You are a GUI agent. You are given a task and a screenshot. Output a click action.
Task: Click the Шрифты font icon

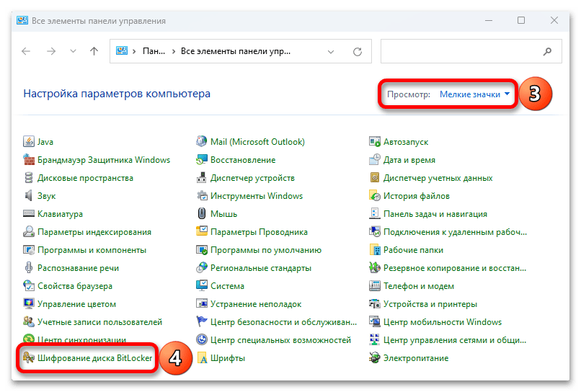[202, 358]
